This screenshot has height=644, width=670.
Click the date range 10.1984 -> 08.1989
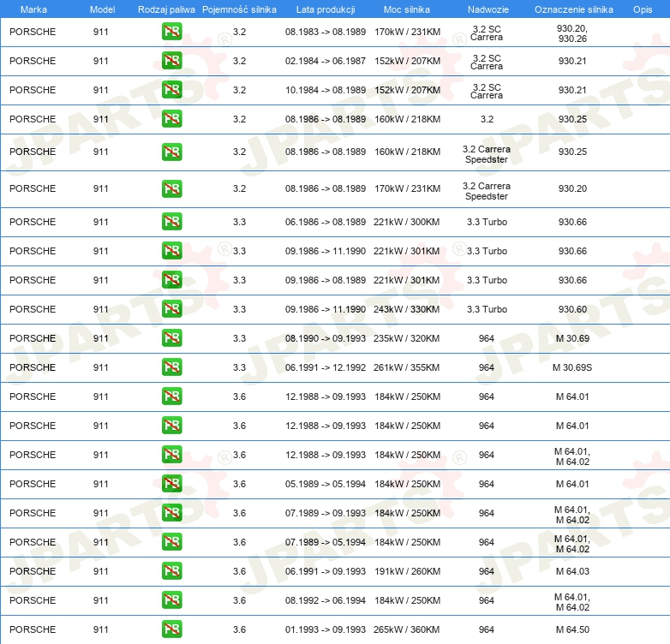click(326, 90)
